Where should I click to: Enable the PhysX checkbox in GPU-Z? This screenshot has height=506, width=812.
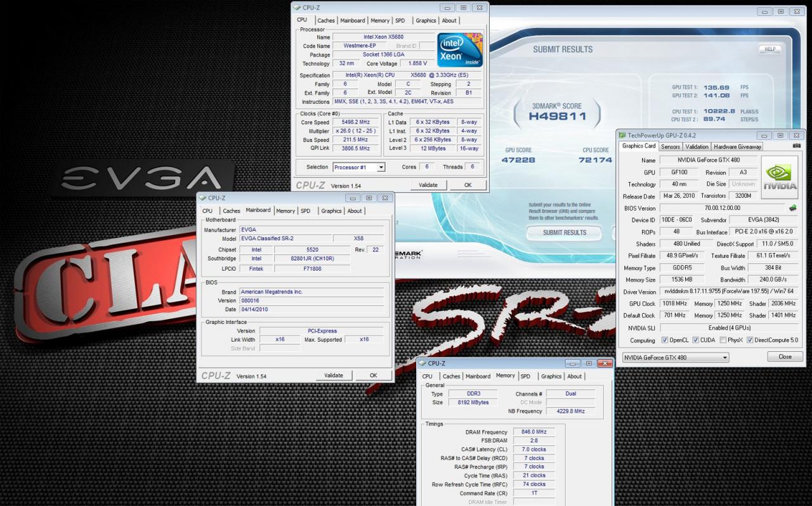pos(723,340)
